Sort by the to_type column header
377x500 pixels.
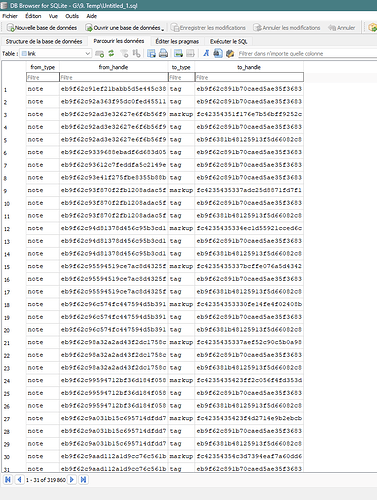(x=181, y=67)
